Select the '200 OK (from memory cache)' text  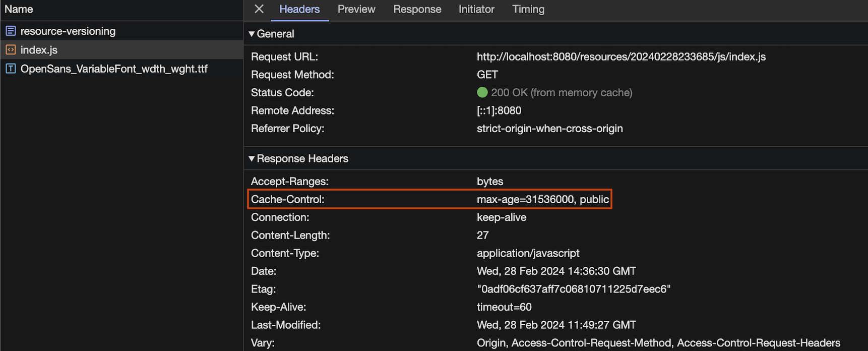coord(562,93)
